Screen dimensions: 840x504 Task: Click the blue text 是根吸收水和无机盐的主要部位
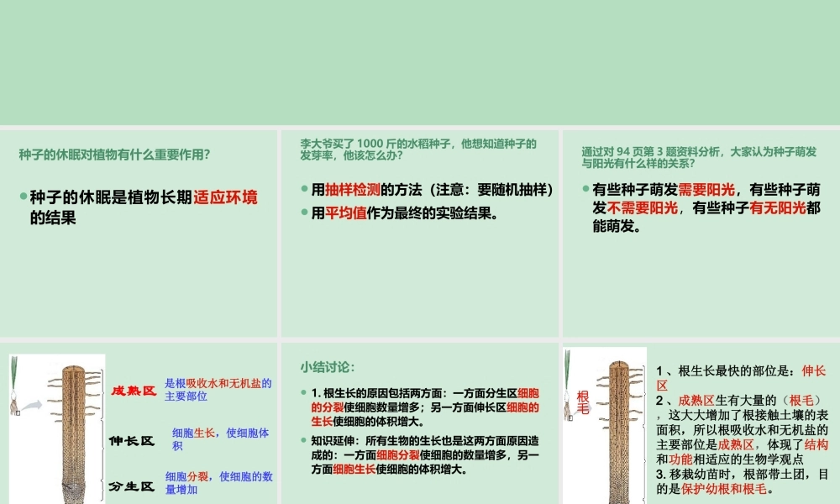[218, 390]
